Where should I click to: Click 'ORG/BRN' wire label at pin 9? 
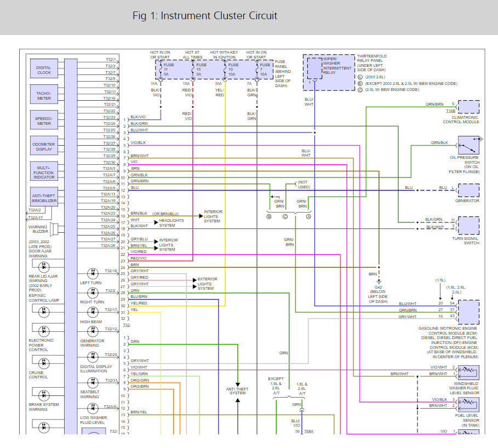point(139,387)
